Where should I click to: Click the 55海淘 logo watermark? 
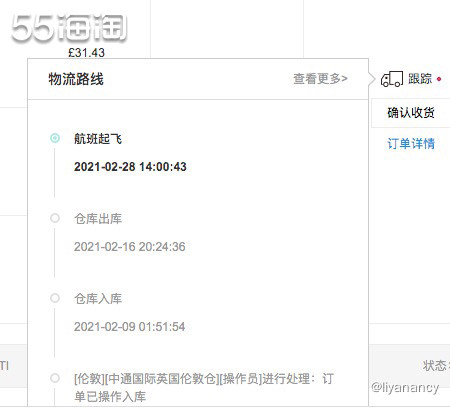point(69,28)
